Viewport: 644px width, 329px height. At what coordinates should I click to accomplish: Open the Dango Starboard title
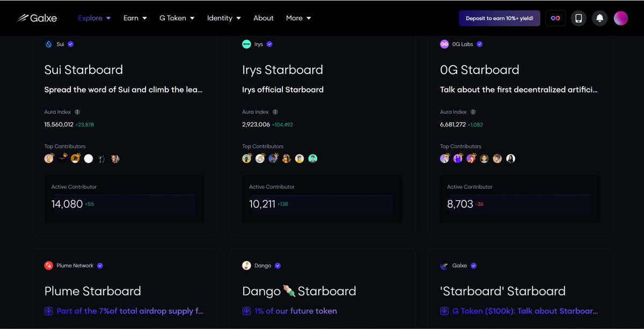(299, 291)
